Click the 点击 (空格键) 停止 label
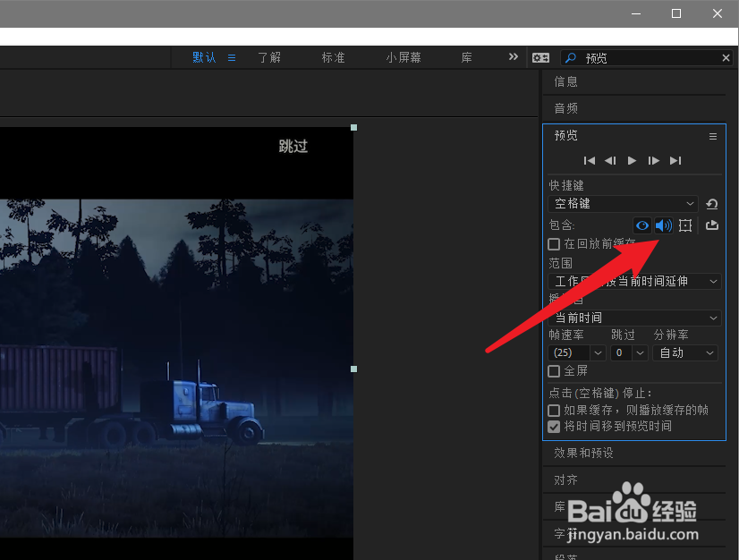The height and width of the screenshot is (560, 739). (x=600, y=393)
